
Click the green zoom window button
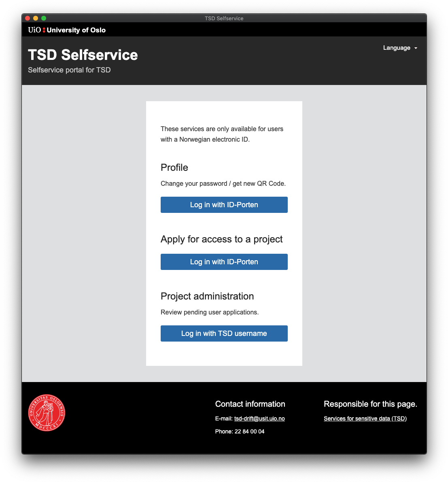point(44,19)
